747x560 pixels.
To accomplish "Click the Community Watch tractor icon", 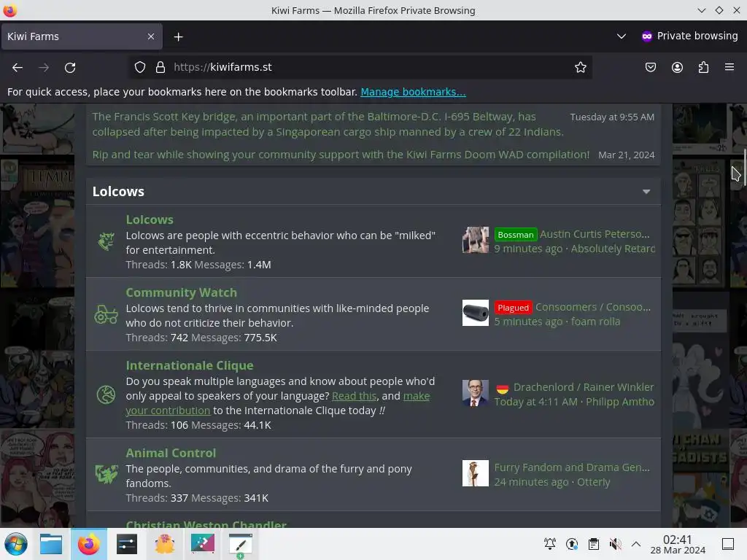I will pyautogui.click(x=107, y=314).
